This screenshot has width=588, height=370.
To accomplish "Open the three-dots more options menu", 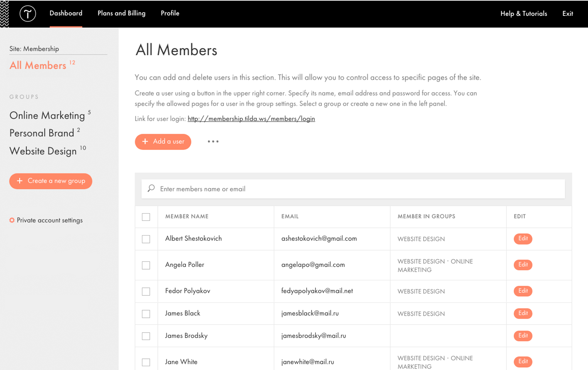I will [213, 142].
